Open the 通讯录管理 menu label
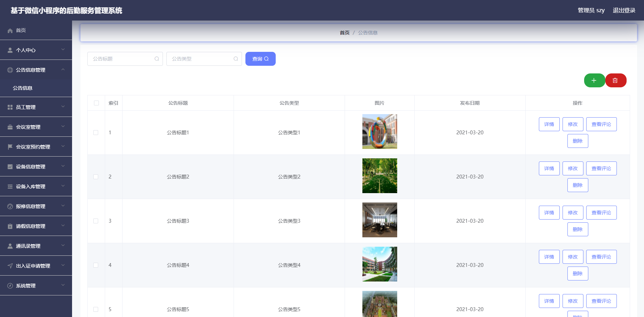 coord(28,246)
